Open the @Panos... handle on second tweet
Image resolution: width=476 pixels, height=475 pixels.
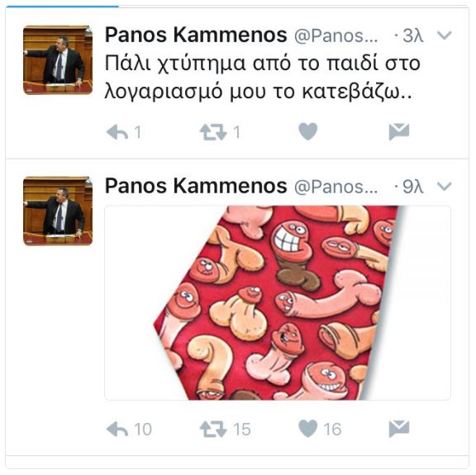click(336, 187)
